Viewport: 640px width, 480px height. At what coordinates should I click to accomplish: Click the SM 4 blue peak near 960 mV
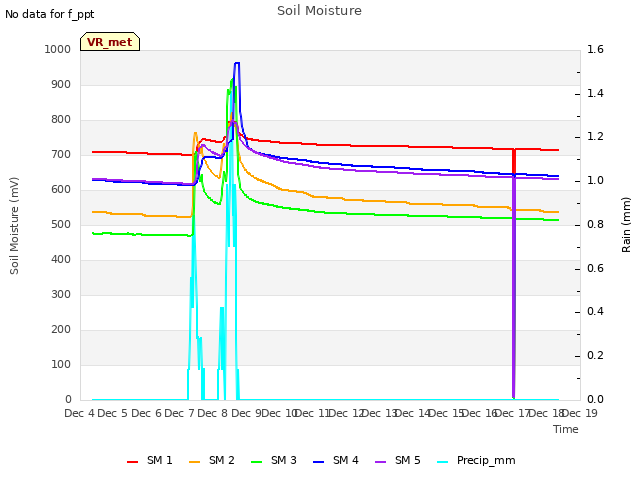237,63
